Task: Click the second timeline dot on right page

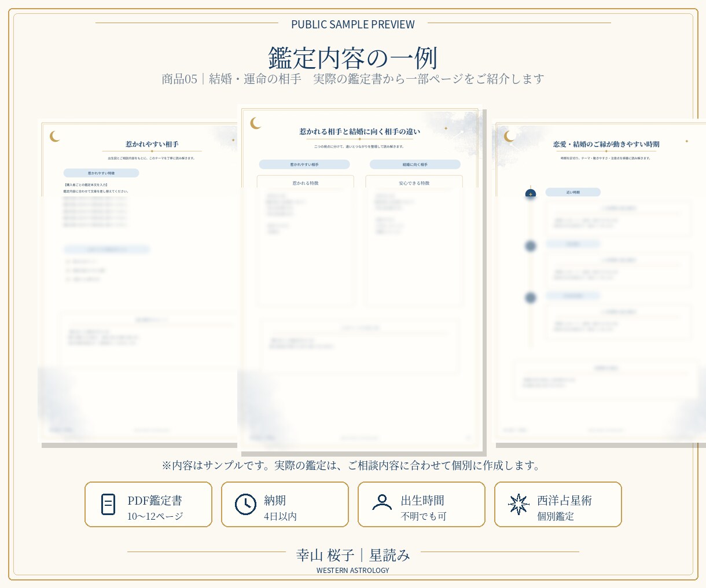Action: (531, 246)
